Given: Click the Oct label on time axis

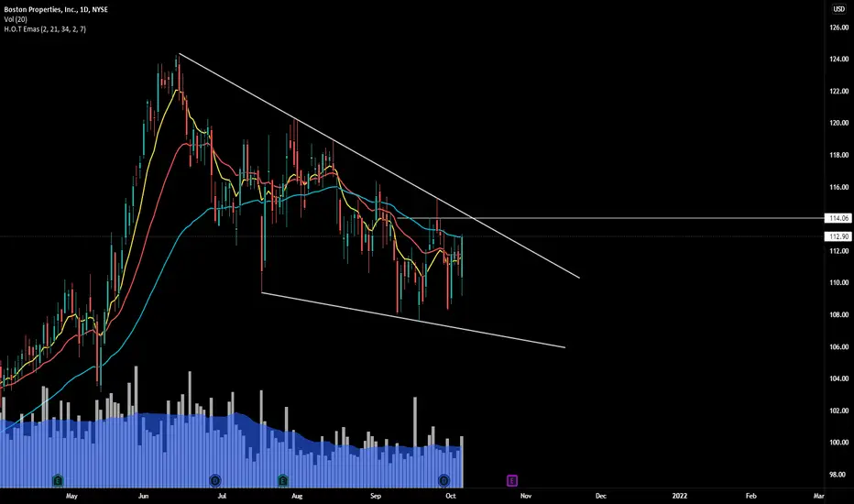Looking at the screenshot, I should [x=451, y=496].
